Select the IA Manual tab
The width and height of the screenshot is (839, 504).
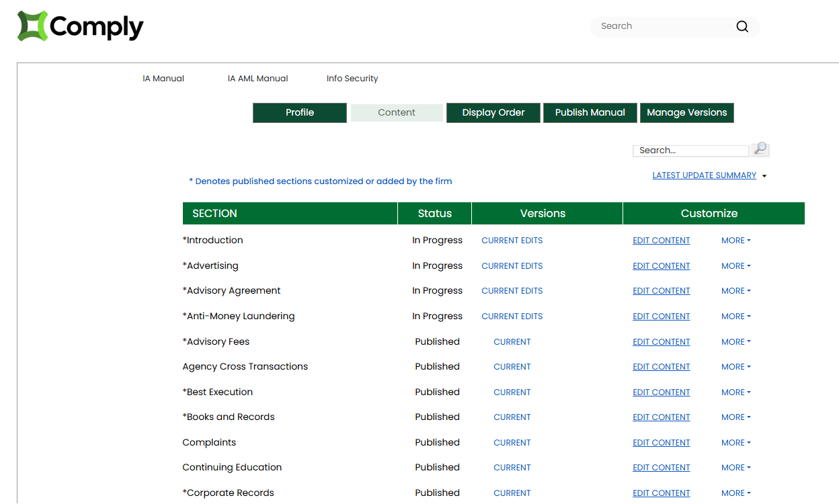[x=163, y=78]
